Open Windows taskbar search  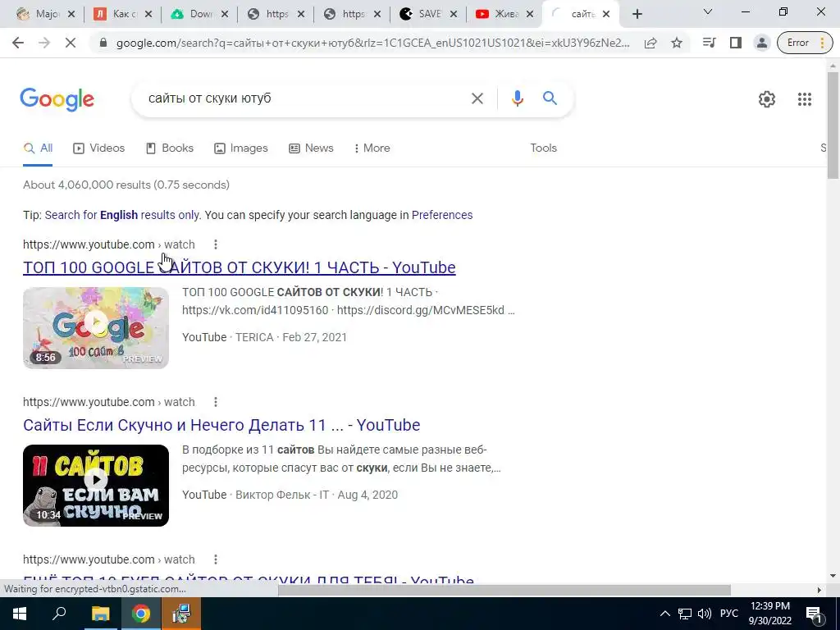click(59, 614)
